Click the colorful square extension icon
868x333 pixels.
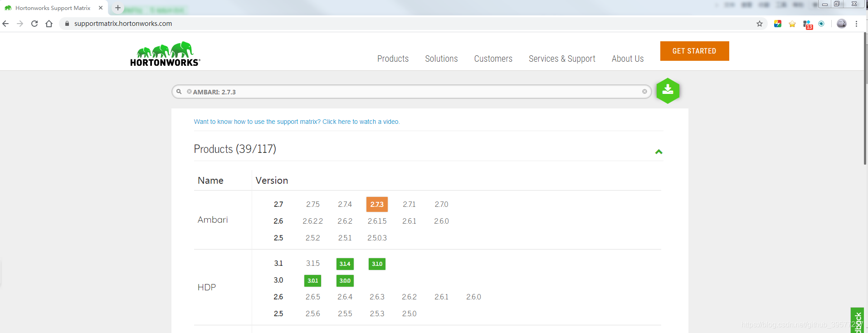click(778, 24)
